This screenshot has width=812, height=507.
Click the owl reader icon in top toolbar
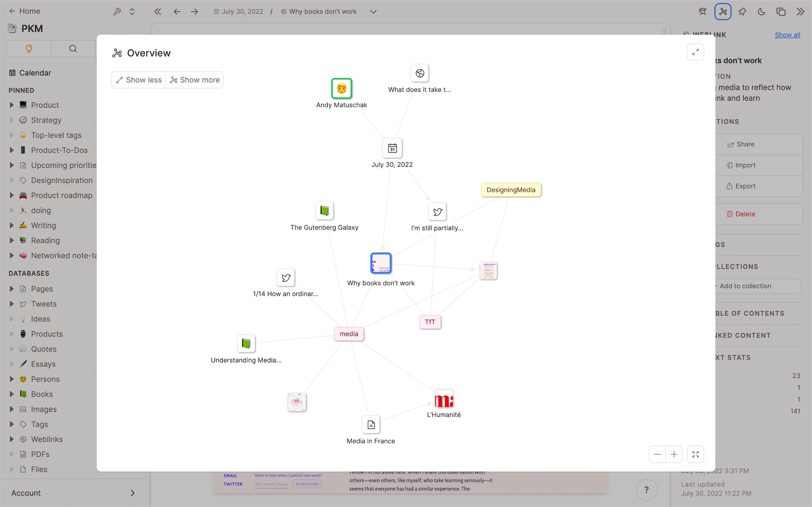tap(702, 11)
